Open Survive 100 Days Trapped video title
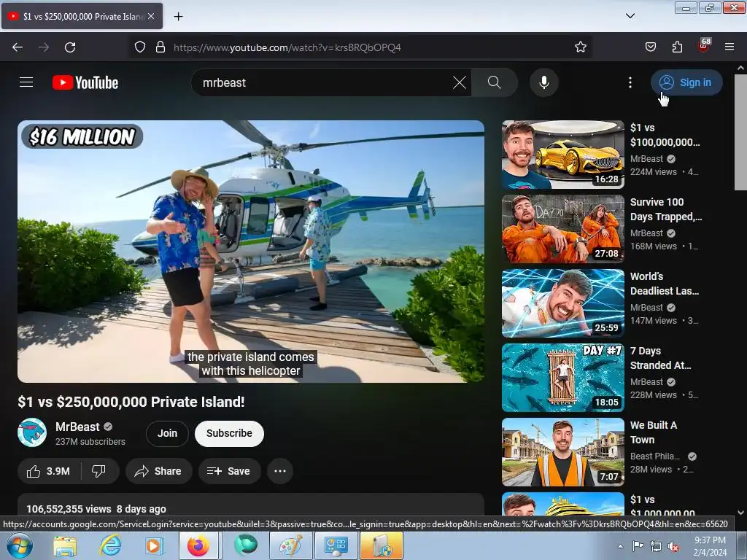 click(666, 209)
